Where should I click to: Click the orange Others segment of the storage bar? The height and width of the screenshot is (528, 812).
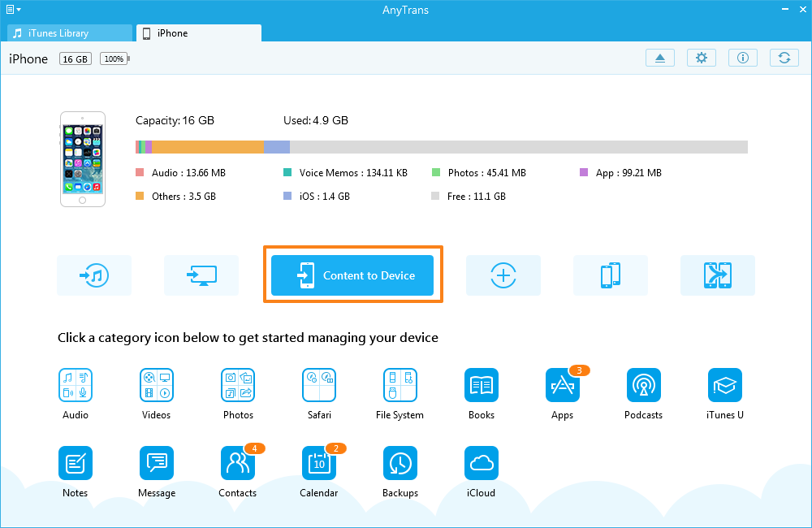click(x=208, y=147)
